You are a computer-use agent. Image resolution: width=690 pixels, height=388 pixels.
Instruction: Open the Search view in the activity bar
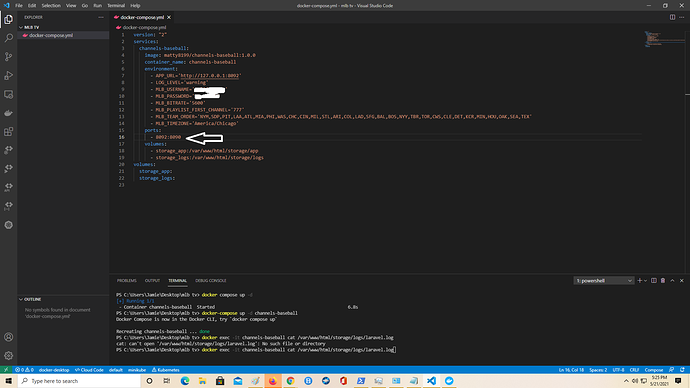point(8,38)
